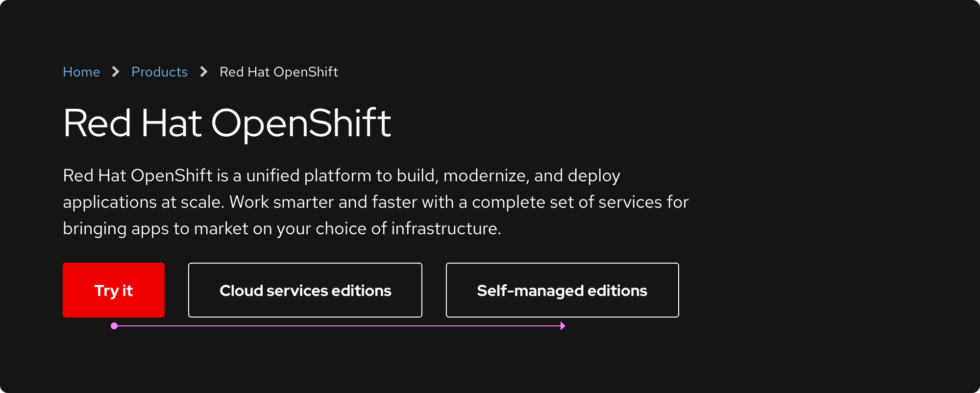
Task: Click "bringing apps to market" in the description
Action: pos(155,228)
